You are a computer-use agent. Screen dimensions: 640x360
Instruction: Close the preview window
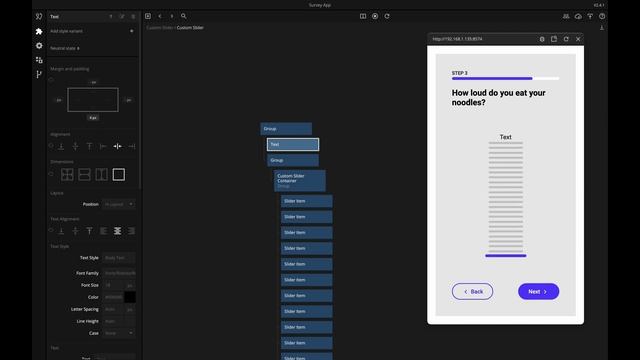578,39
